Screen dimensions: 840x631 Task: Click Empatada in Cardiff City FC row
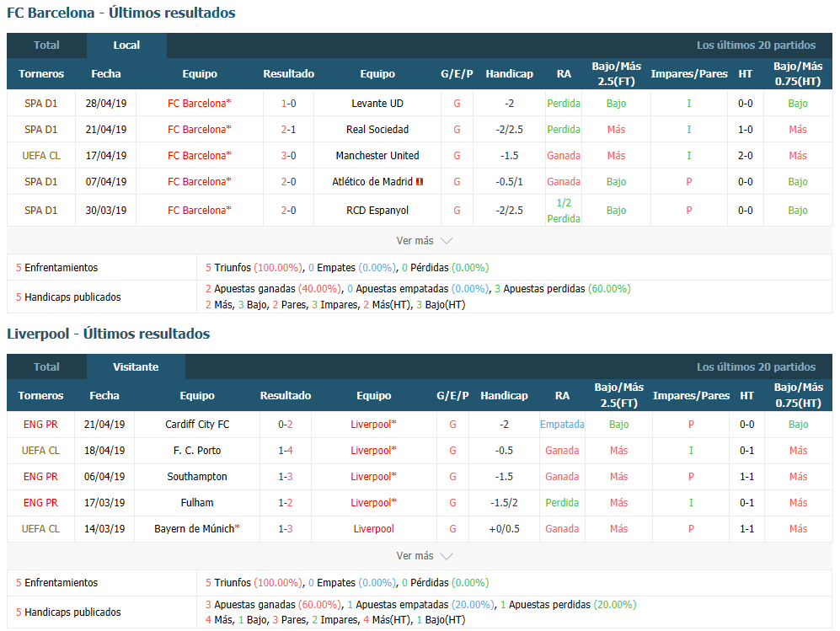coord(562,425)
